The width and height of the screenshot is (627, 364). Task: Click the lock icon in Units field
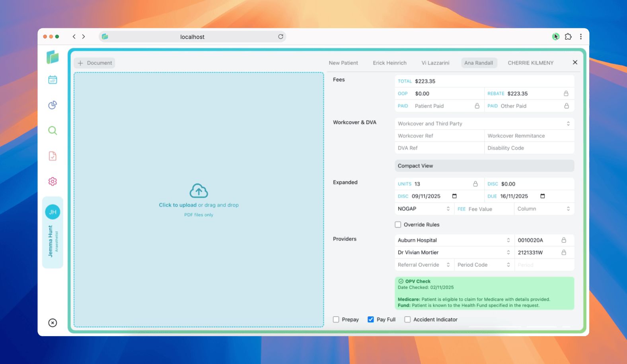475,184
